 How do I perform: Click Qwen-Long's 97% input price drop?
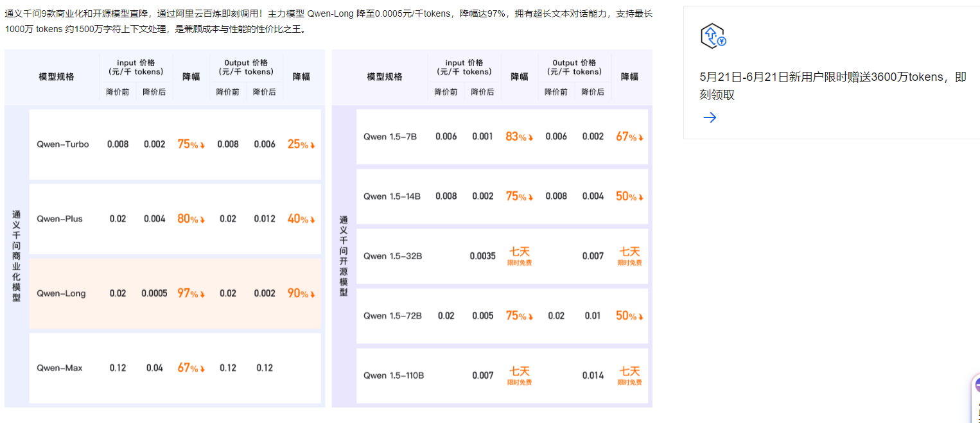(x=191, y=293)
